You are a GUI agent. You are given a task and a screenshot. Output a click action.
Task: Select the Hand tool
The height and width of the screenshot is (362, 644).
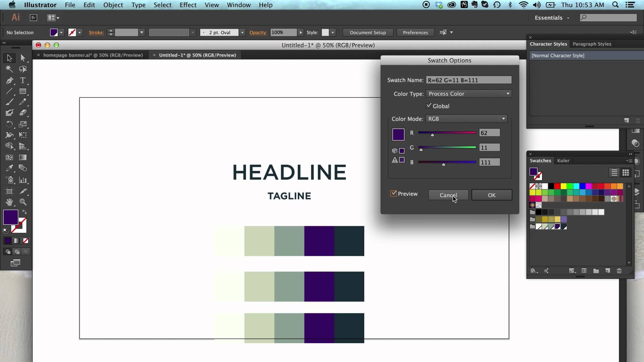[9, 202]
